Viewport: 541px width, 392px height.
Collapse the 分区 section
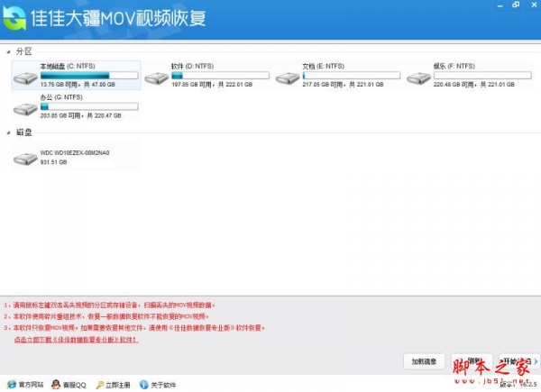tap(8, 52)
